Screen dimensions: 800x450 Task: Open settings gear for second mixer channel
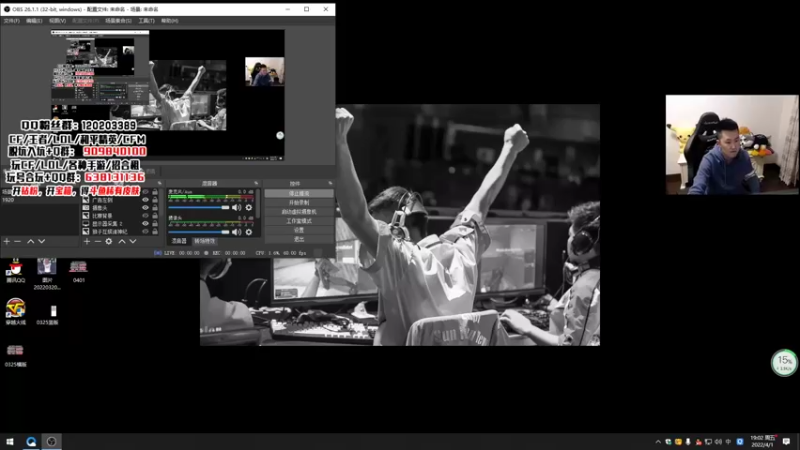[249, 232]
